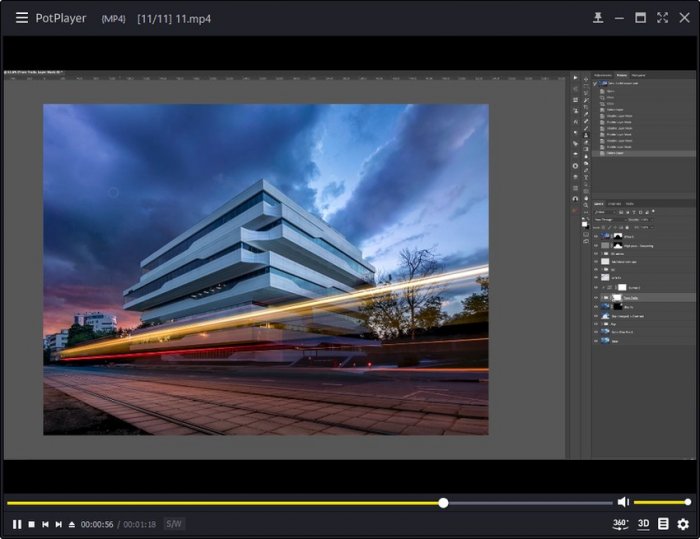
Task: Click the (MP4) format label
Action: [x=113, y=19]
